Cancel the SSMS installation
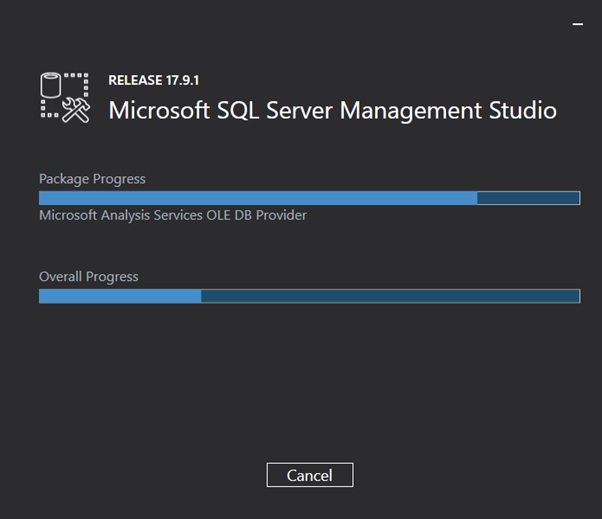 tap(310, 475)
